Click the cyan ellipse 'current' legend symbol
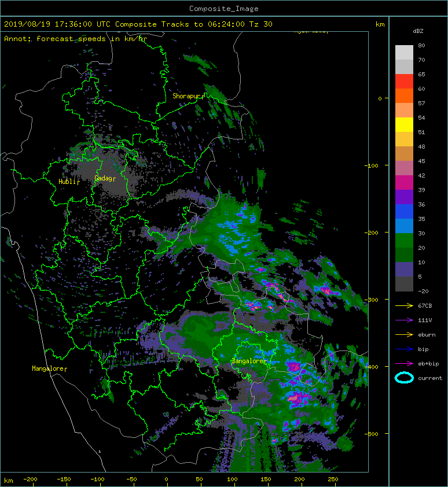The height and width of the screenshot is (487, 448). 404,378
